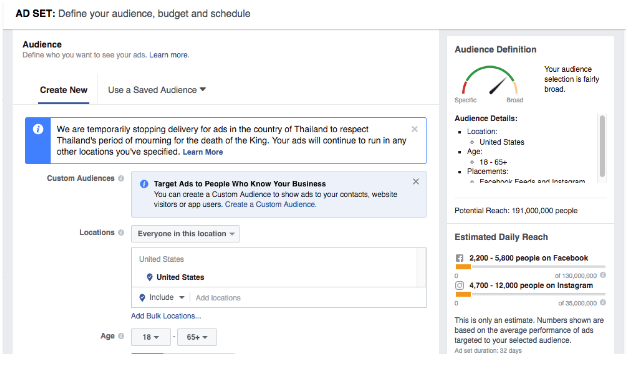Image resolution: width=637 pixels, height=373 pixels.
Task: Click the Instagram reach progress bar
Action: pos(530,294)
